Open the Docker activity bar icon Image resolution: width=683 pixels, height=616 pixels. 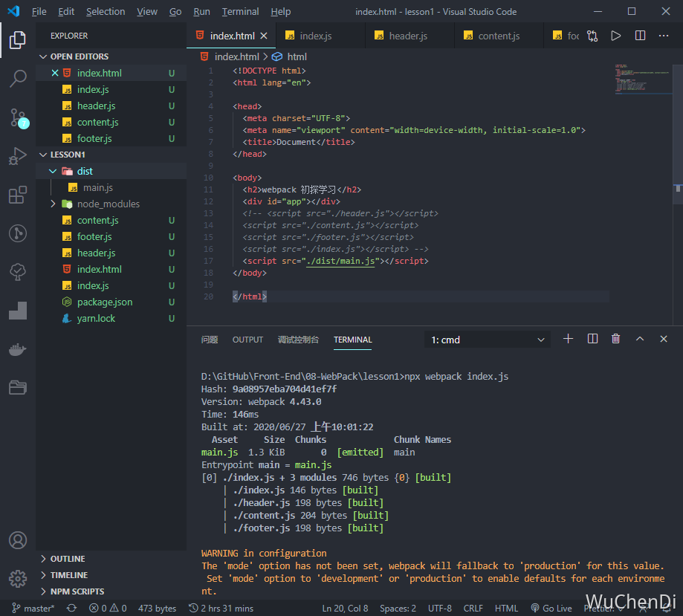[x=17, y=349]
